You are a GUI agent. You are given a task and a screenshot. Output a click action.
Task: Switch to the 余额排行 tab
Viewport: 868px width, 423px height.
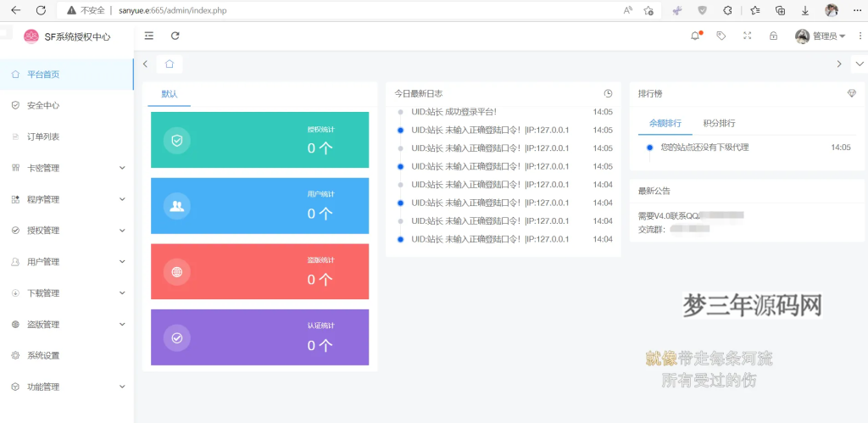[x=665, y=124]
